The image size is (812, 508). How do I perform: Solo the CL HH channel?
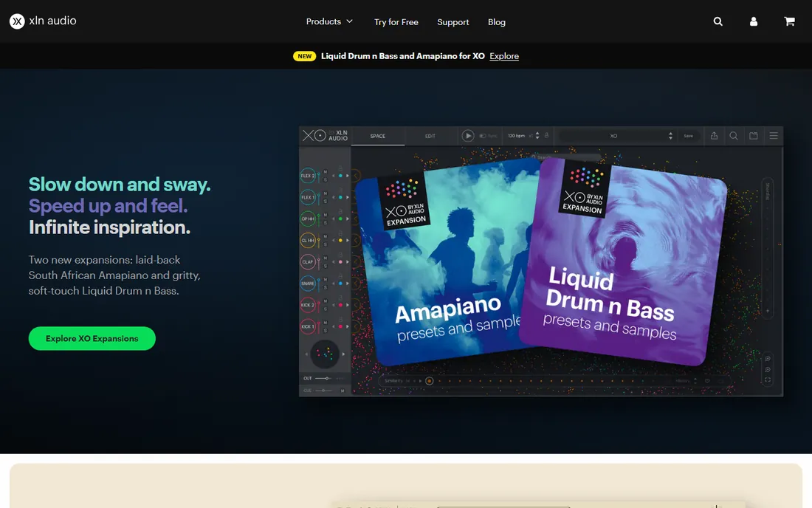coord(326,244)
